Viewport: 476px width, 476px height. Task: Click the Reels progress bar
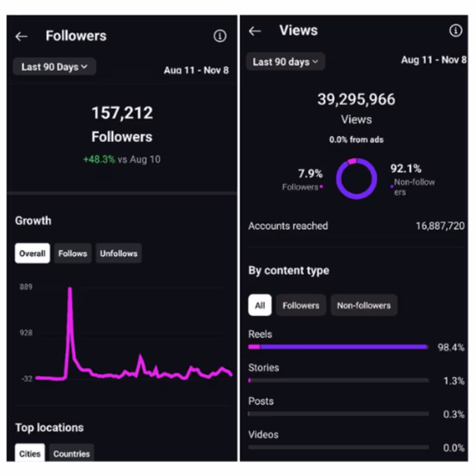[x=338, y=347]
